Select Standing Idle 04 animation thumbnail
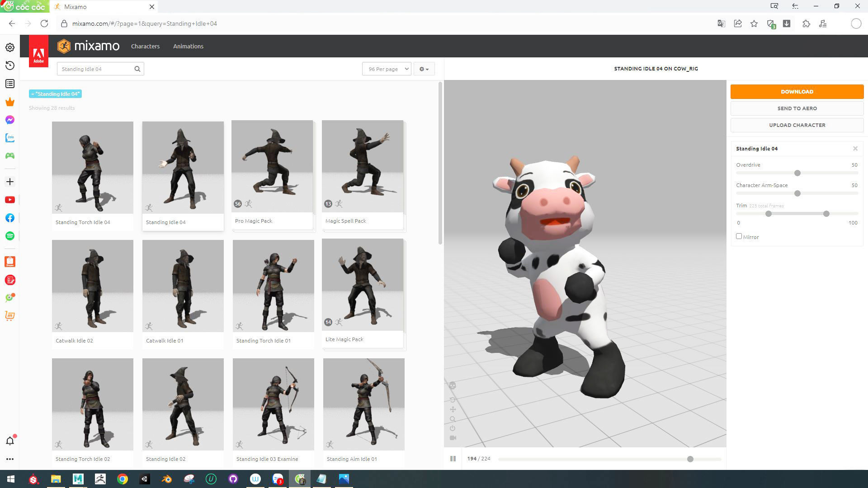The width and height of the screenshot is (868, 488). point(183,168)
